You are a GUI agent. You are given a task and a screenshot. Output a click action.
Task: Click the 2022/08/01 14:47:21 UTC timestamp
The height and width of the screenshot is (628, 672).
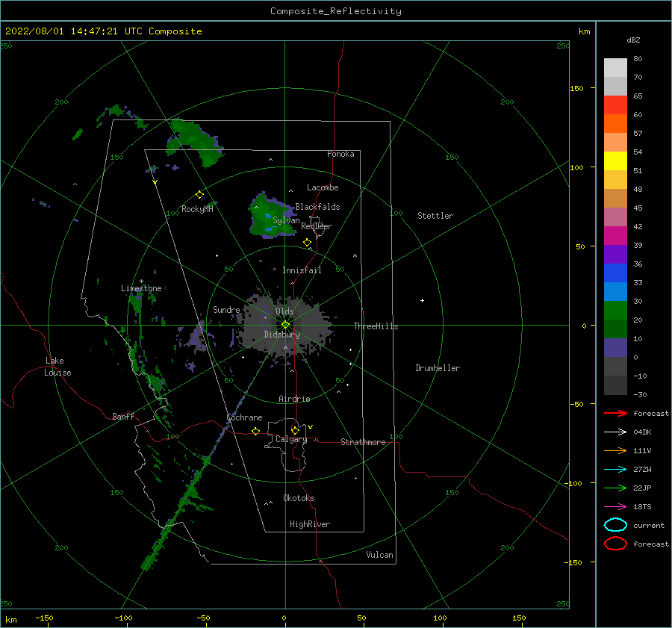click(103, 31)
